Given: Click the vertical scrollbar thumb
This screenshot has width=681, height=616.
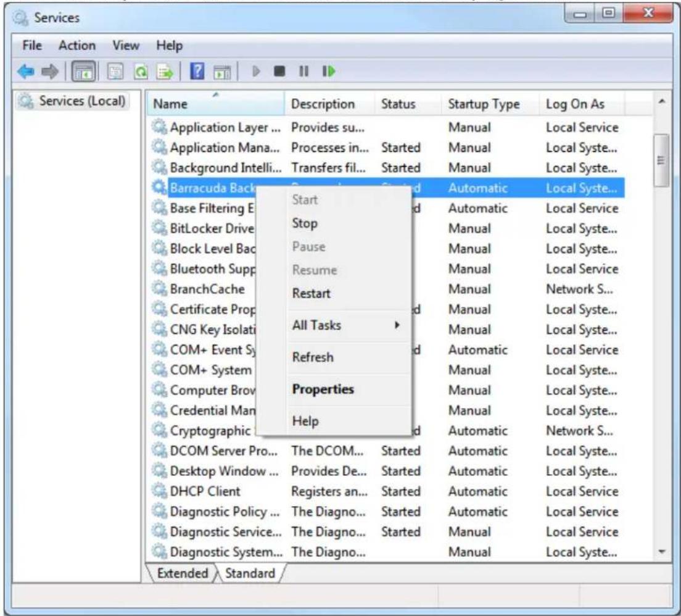Looking at the screenshot, I should coord(661,160).
